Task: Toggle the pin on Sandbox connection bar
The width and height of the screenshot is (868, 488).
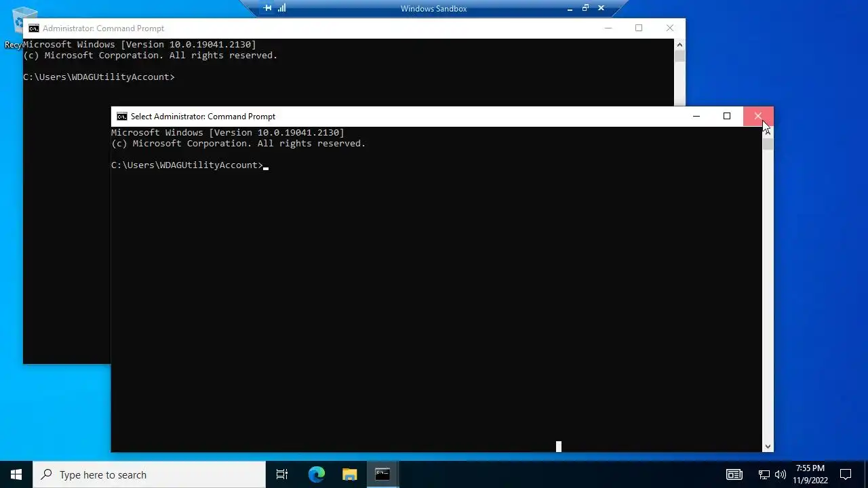Action: point(267,8)
